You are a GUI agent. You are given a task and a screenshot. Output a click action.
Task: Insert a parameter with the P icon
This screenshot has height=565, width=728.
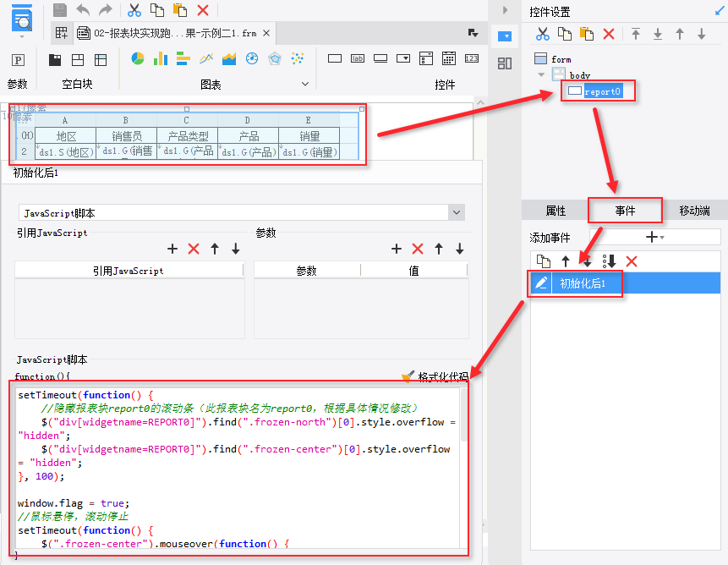click(17, 60)
